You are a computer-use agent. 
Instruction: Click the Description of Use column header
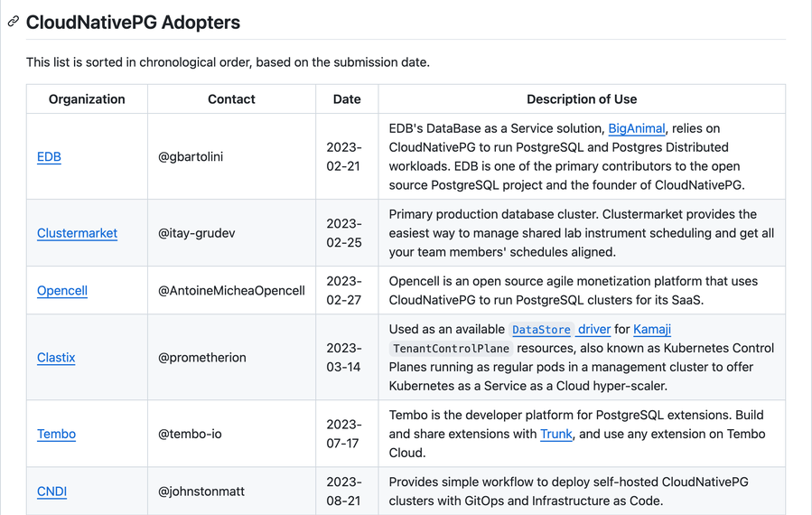click(582, 99)
